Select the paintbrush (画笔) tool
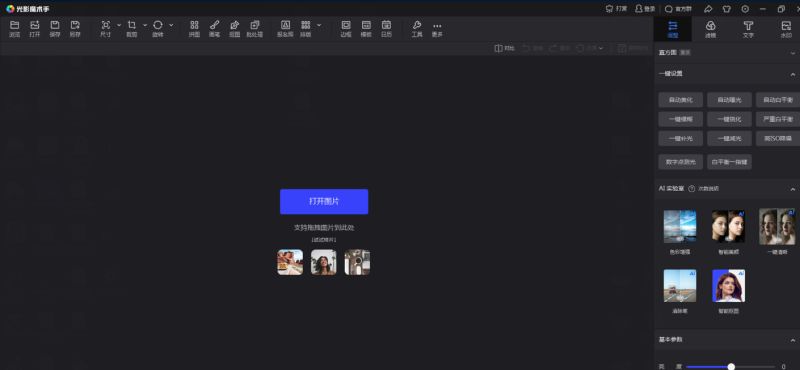Viewport: 800px width, 370px height. click(x=214, y=29)
